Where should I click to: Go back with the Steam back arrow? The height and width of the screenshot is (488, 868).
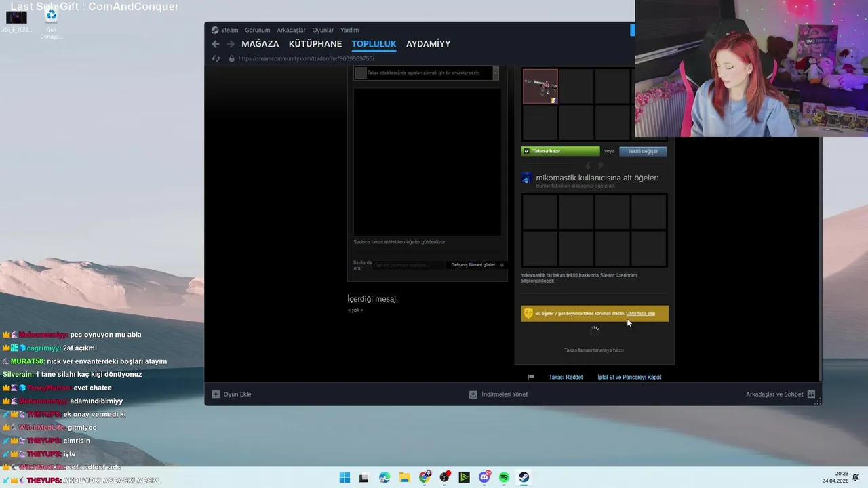click(x=216, y=44)
